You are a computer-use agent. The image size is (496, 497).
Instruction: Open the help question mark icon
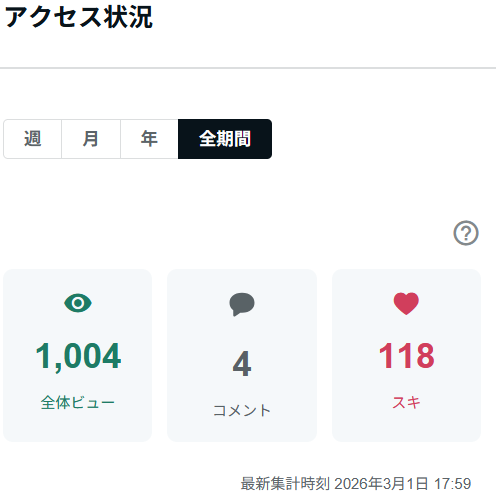466,233
